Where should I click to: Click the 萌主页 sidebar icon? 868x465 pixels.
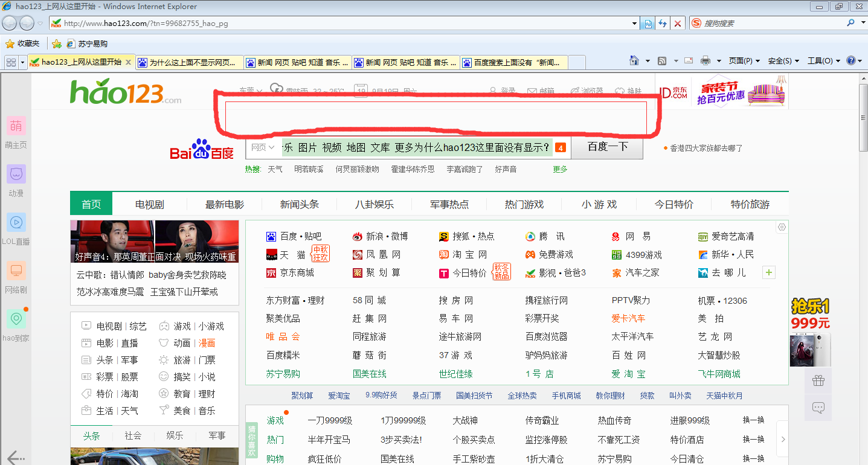pos(16,126)
